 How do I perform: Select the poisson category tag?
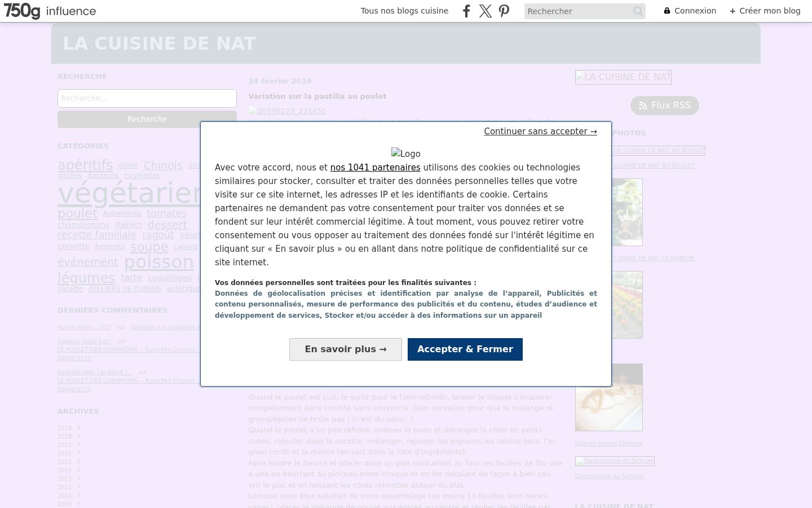159,262
